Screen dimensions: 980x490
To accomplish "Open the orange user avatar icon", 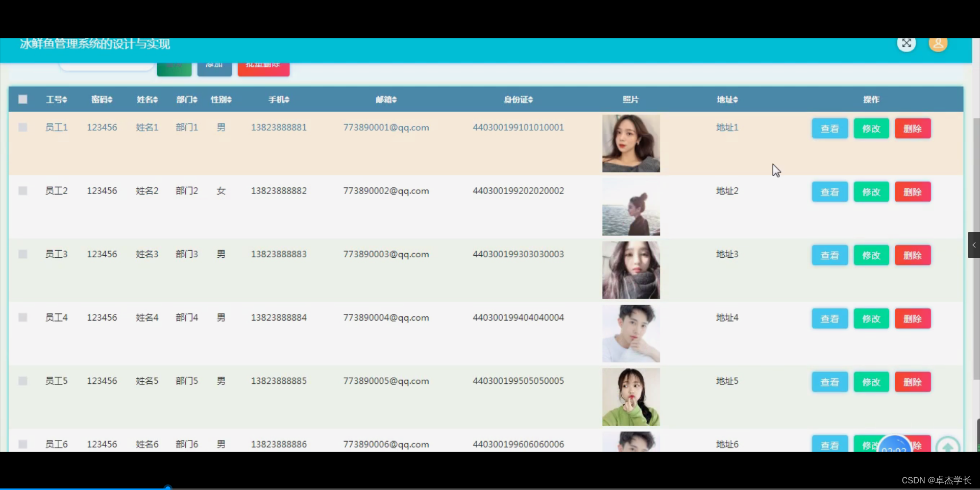I will (x=939, y=44).
